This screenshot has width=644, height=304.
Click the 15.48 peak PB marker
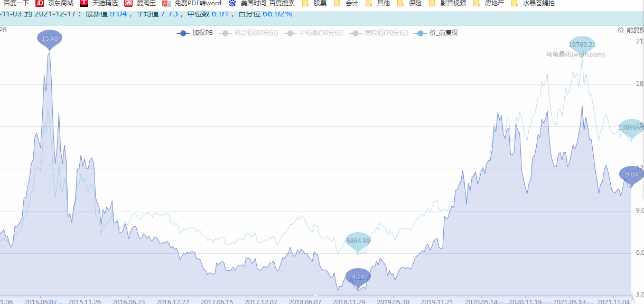point(50,39)
